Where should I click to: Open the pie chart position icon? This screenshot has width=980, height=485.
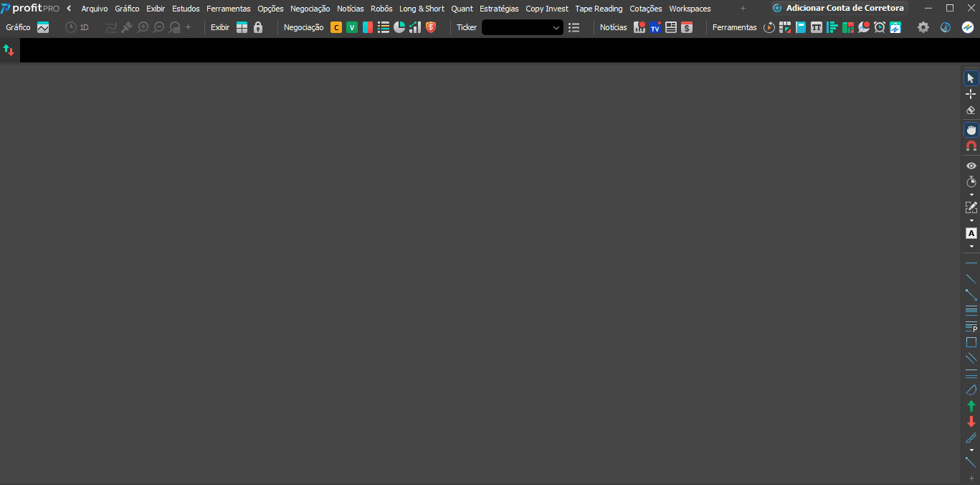coord(399,27)
